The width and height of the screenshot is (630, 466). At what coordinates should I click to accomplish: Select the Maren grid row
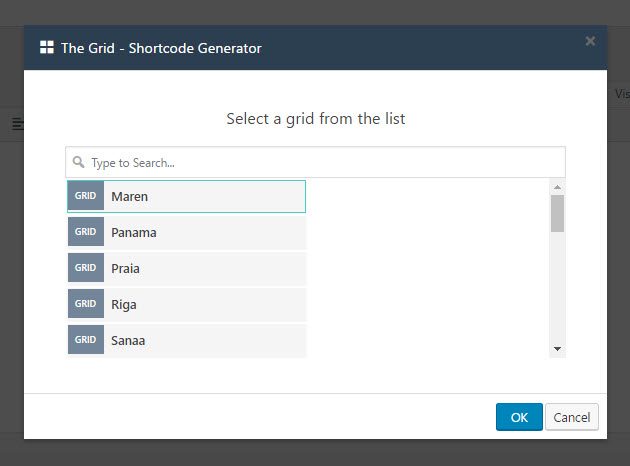coord(186,196)
